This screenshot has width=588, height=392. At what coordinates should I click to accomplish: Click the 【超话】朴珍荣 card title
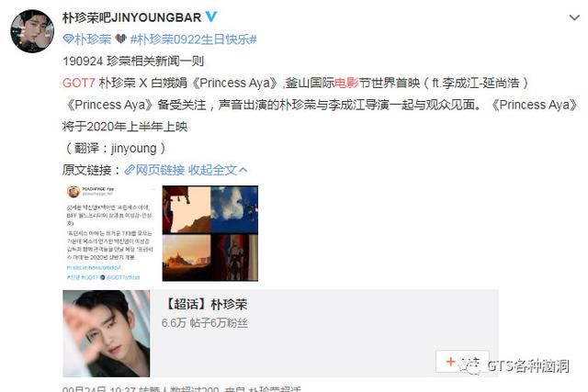point(206,304)
